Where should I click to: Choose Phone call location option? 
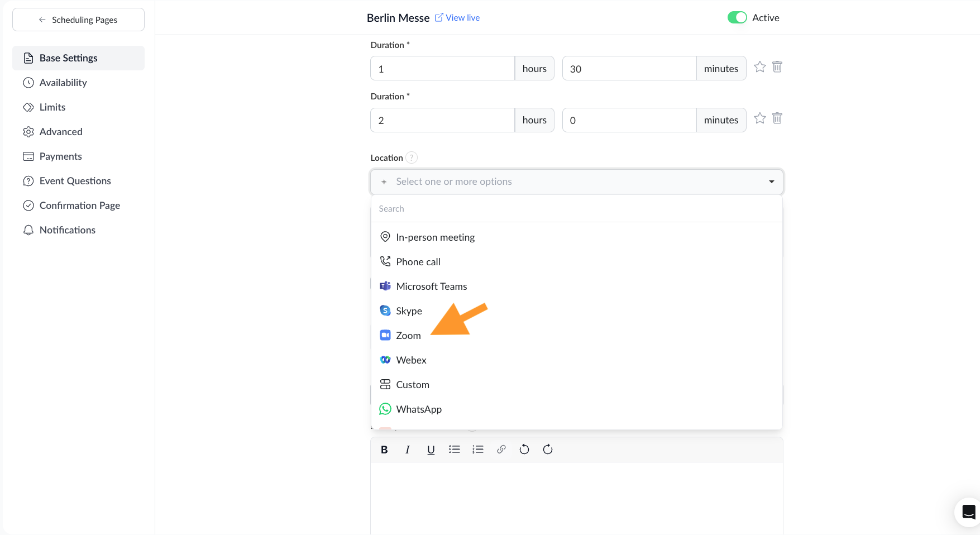click(576, 262)
